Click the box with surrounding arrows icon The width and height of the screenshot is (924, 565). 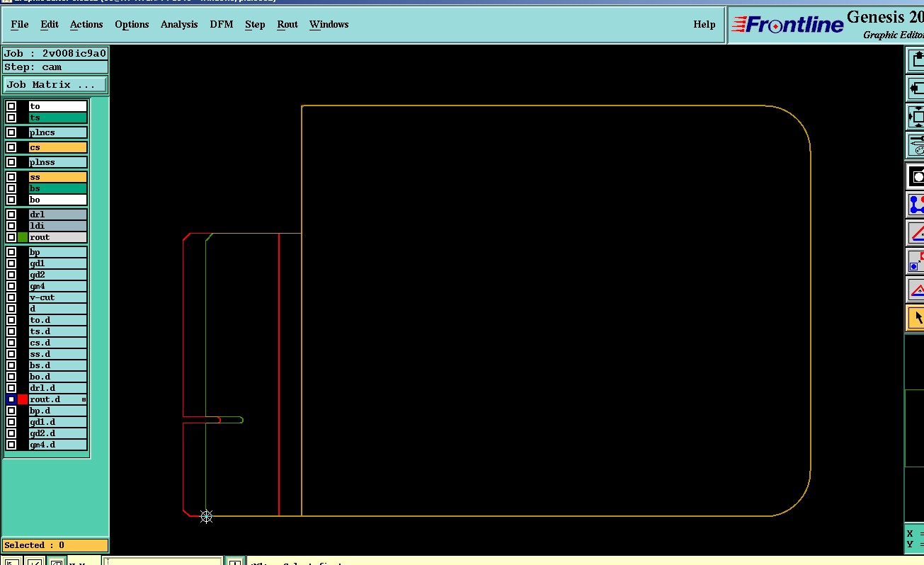coord(917,117)
